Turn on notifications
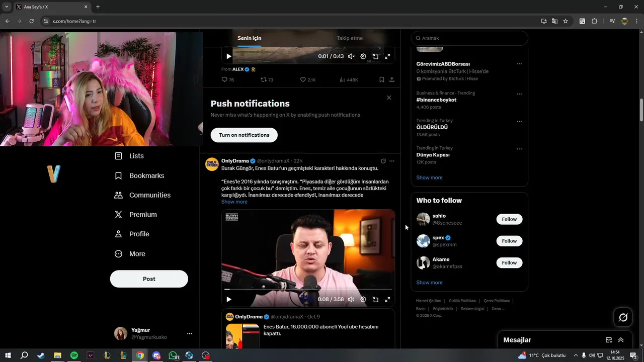The width and height of the screenshot is (644, 362). pos(244,135)
